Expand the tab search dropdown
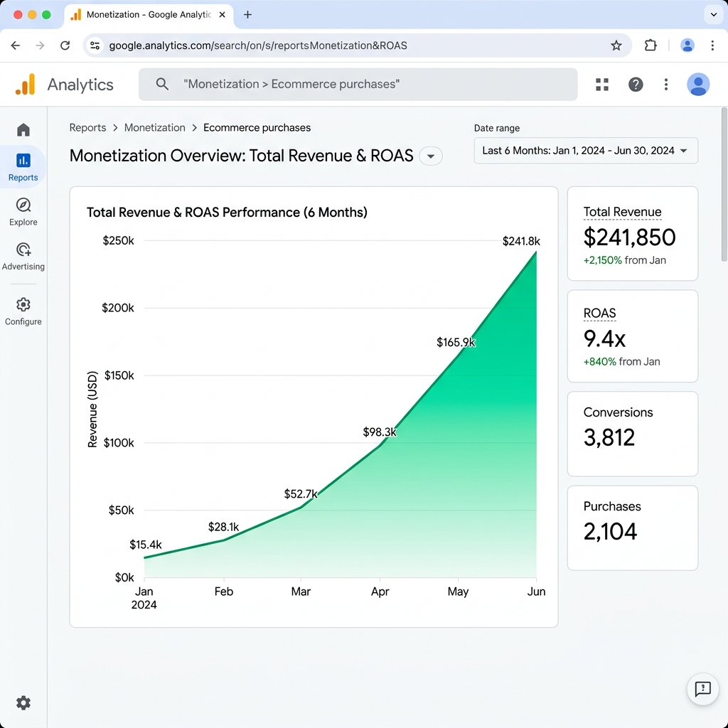The image size is (728, 728). (714, 15)
